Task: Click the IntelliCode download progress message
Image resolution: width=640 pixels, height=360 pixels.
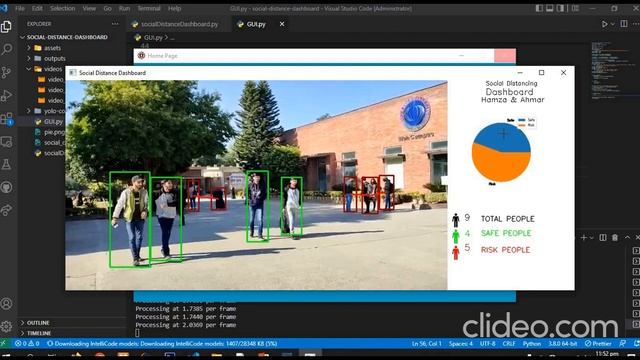Action: point(162,344)
